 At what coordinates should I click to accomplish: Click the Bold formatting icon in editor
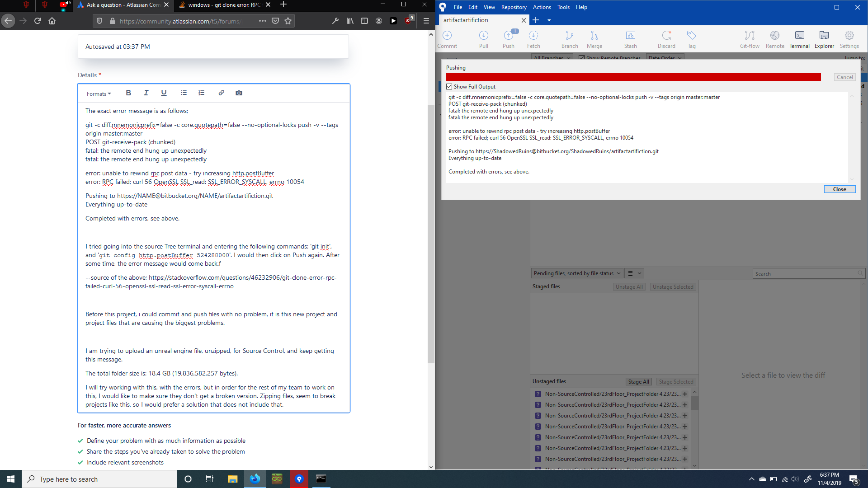coord(128,93)
